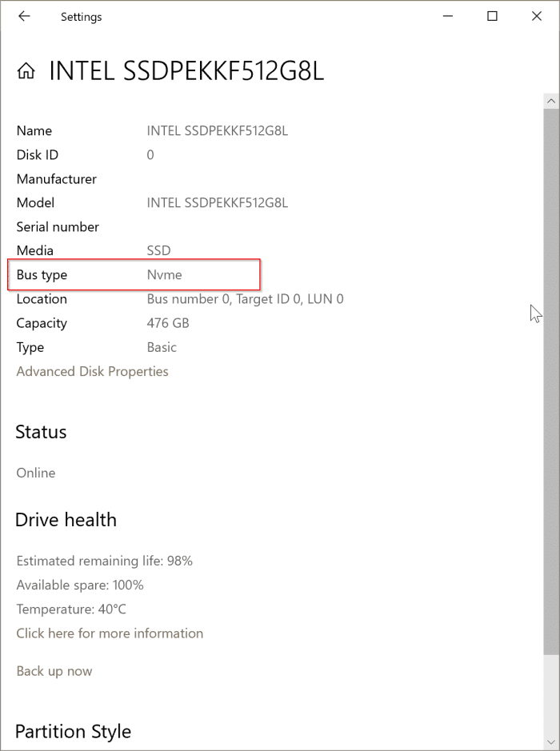The width and height of the screenshot is (560, 751).
Task: Click Estimated remaining life: 98% text
Action: (x=105, y=561)
